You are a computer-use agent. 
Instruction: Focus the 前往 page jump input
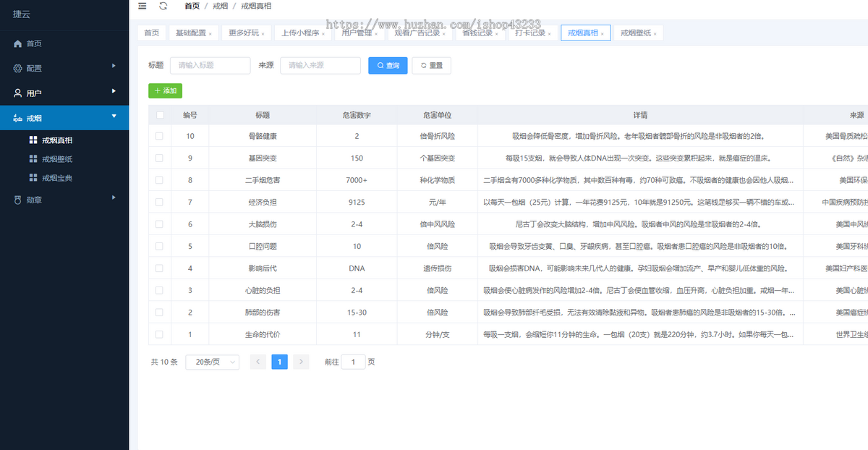[x=353, y=362]
